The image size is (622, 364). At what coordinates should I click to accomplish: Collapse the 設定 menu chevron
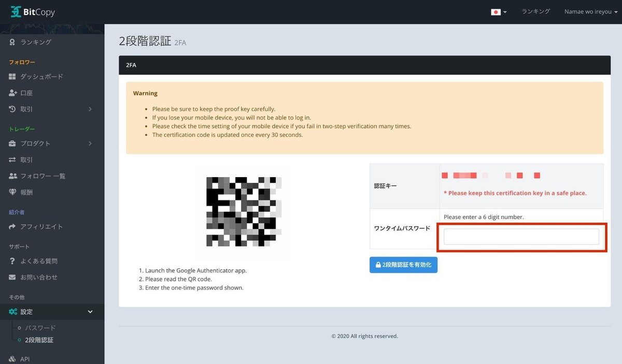tap(90, 312)
